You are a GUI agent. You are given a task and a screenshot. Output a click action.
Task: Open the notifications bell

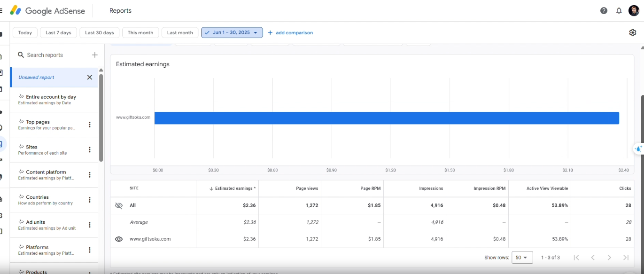(x=619, y=10)
